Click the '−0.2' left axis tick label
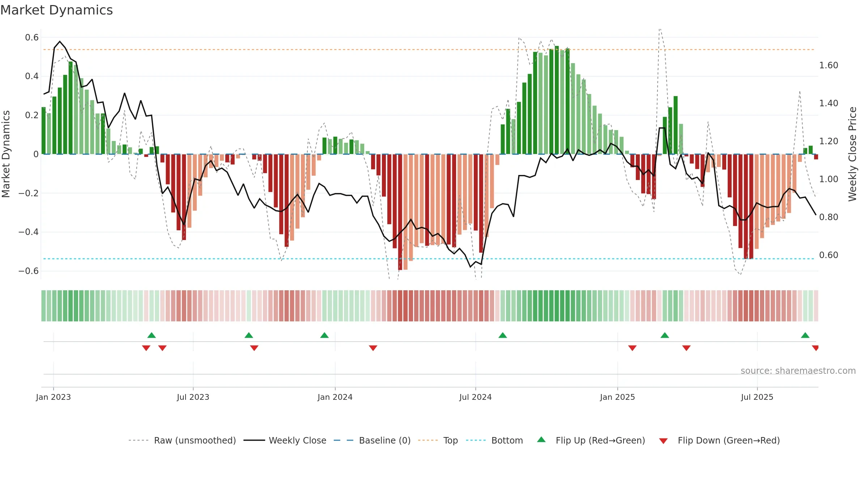868x488 pixels. coord(29,193)
